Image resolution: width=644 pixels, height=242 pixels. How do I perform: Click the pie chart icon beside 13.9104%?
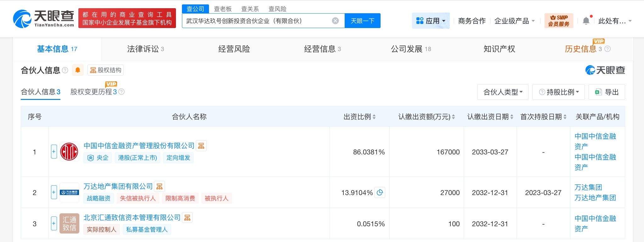pyautogui.click(x=380, y=193)
